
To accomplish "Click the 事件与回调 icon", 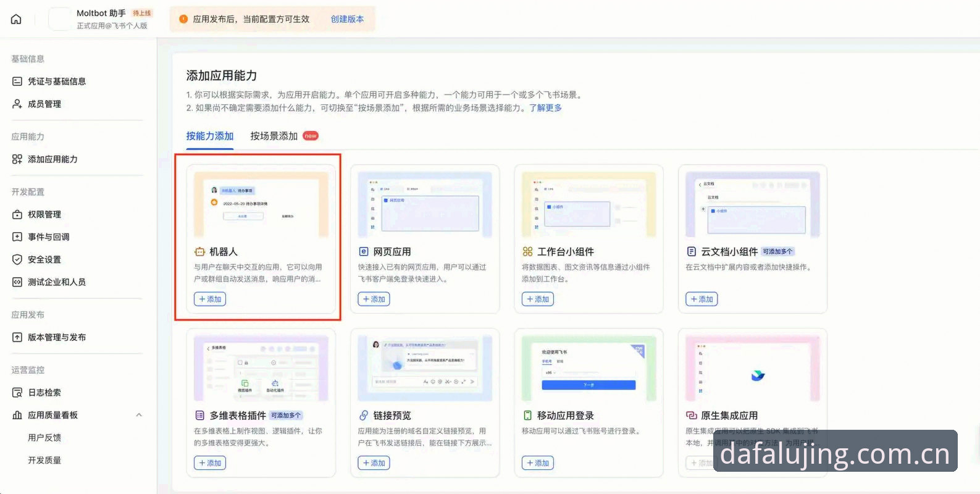I will click(x=17, y=237).
